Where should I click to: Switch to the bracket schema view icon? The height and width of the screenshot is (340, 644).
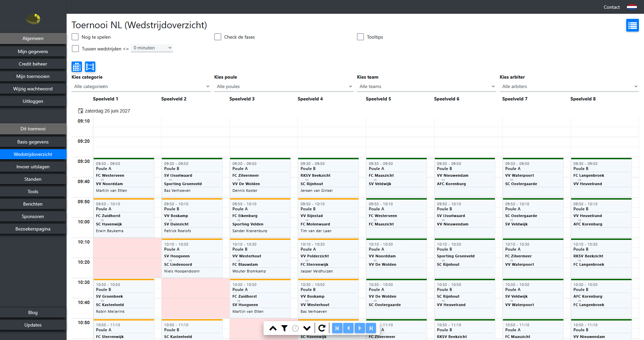click(x=90, y=67)
